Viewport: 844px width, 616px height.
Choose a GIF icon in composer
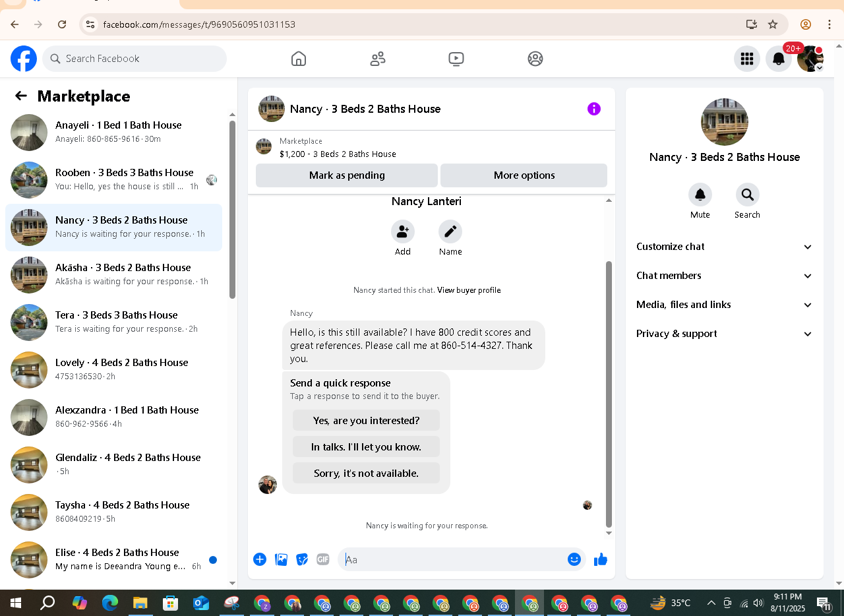click(323, 559)
